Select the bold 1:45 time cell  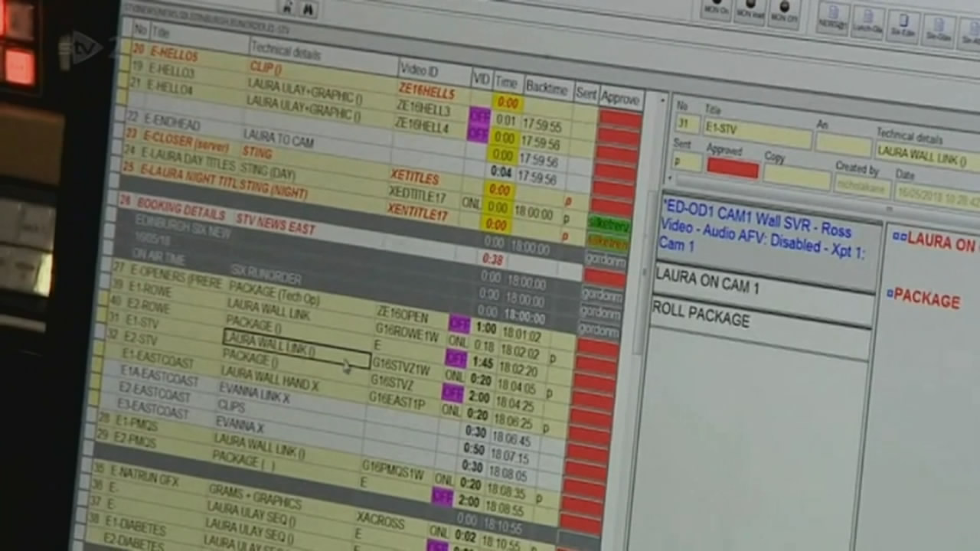click(x=482, y=363)
